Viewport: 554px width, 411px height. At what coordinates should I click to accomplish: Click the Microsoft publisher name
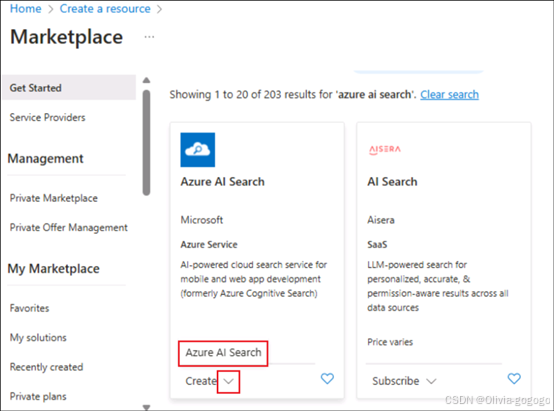pos(202,220)
